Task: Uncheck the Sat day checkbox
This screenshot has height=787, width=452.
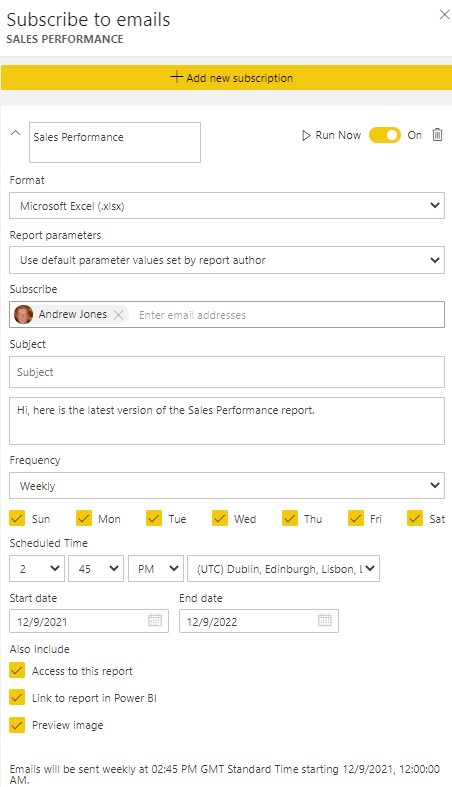Action: pos(415,518)
